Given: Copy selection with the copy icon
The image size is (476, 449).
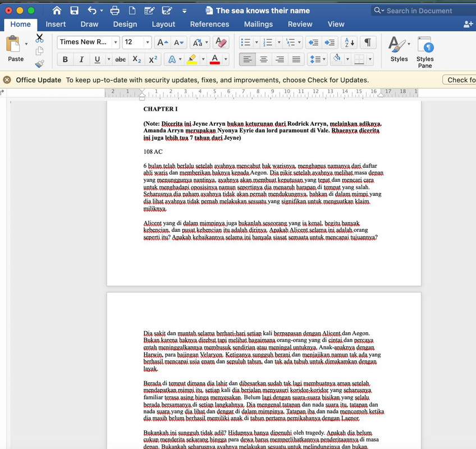Looking at the screenshot, I should coord(39,51).
